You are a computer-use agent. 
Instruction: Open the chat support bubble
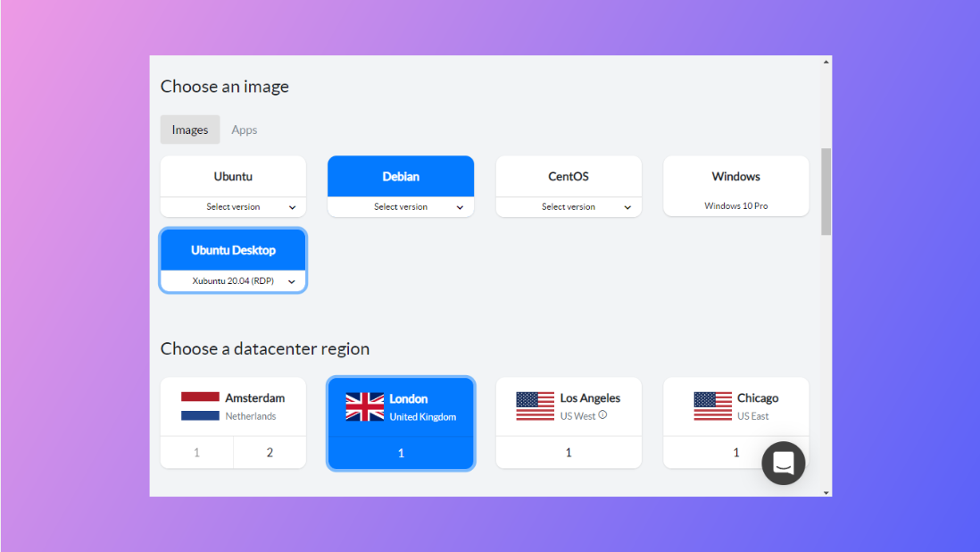[x=783, y=463]
